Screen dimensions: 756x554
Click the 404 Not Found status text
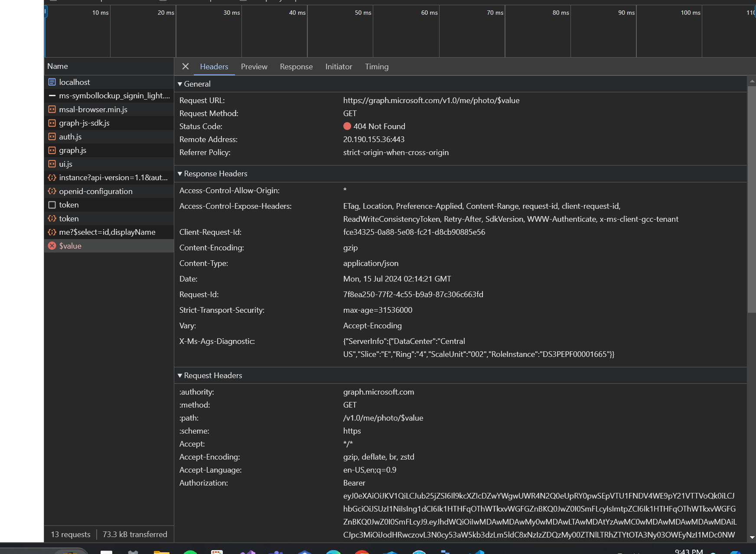click(x=379, y=126)
